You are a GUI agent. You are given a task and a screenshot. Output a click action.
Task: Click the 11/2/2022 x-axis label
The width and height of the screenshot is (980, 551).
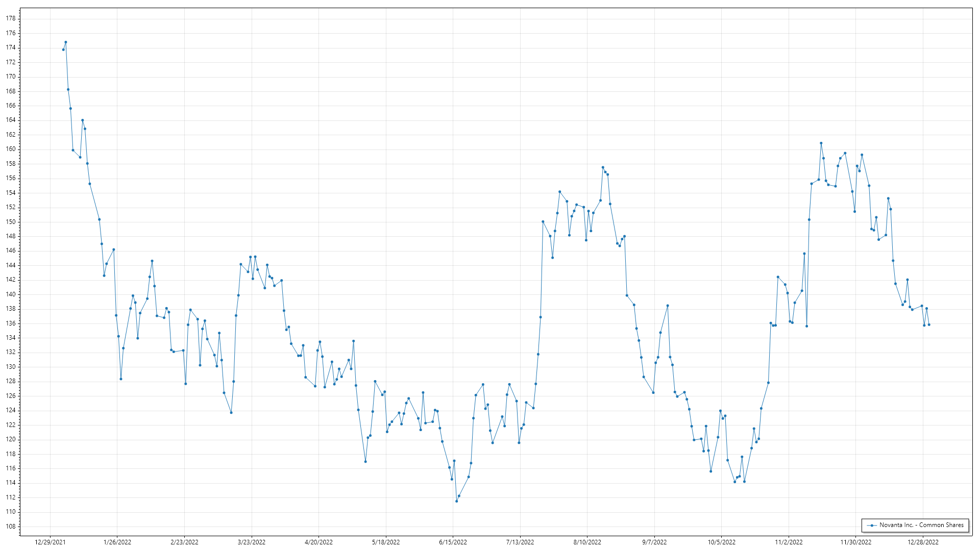(789, 542)
